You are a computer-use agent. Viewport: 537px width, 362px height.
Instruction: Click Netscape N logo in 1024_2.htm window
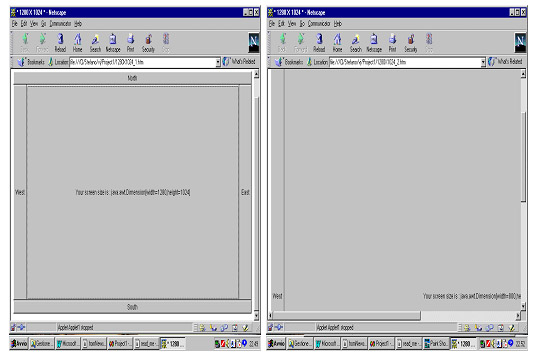point(520,42)
